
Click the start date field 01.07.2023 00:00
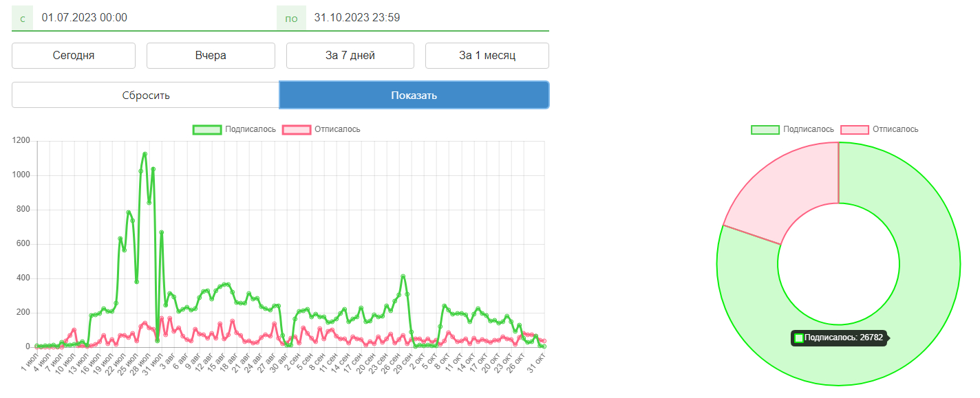click(x=156, y=18)
